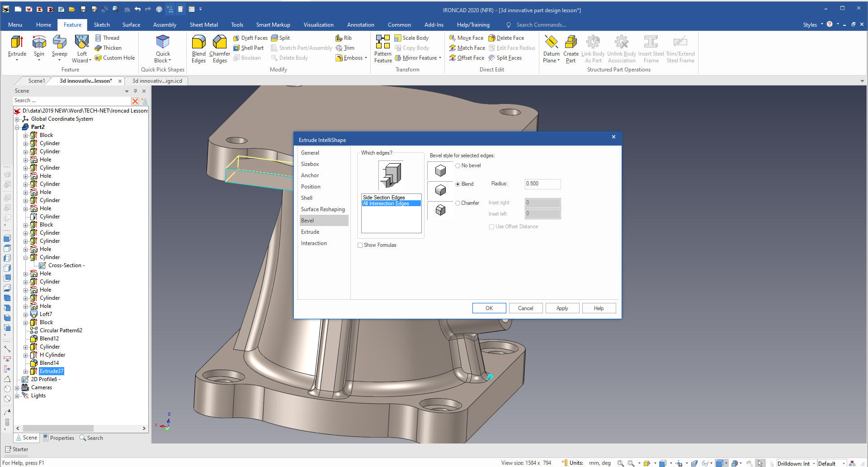Click the Shell Part tool
The height and width of the screenshot is (467, 868).
pos(248,48)
